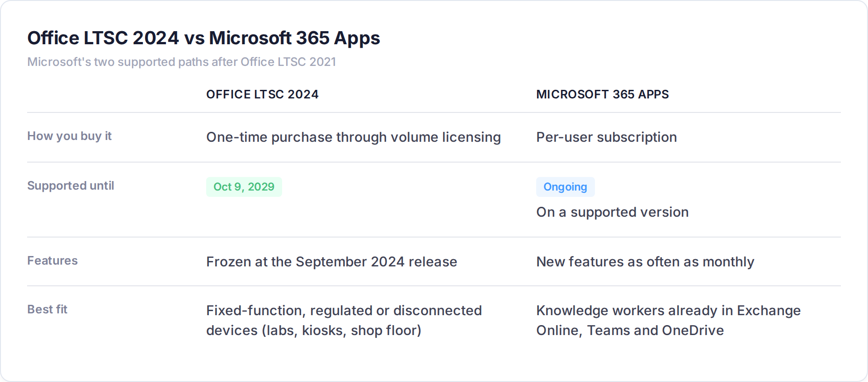Click One-time purchase through volume licensing cell
This screenshot has width=868, height=382.
(354, 137)
